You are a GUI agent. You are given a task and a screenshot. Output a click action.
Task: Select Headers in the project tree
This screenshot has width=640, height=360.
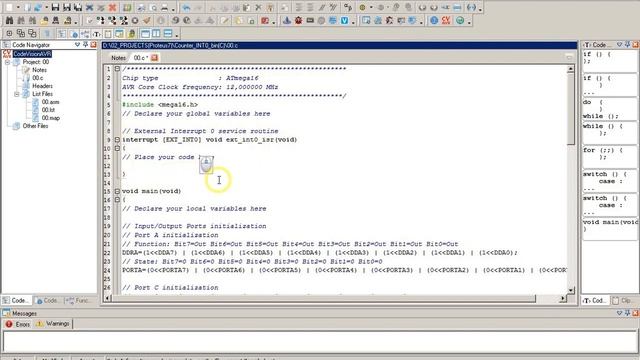pos(42,86)
